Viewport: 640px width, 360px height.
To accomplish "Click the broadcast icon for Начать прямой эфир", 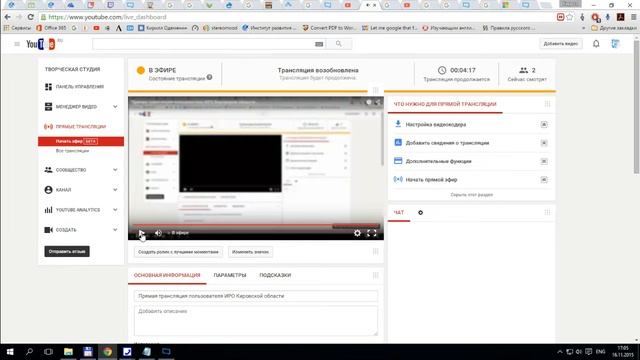I will (398, 179).
